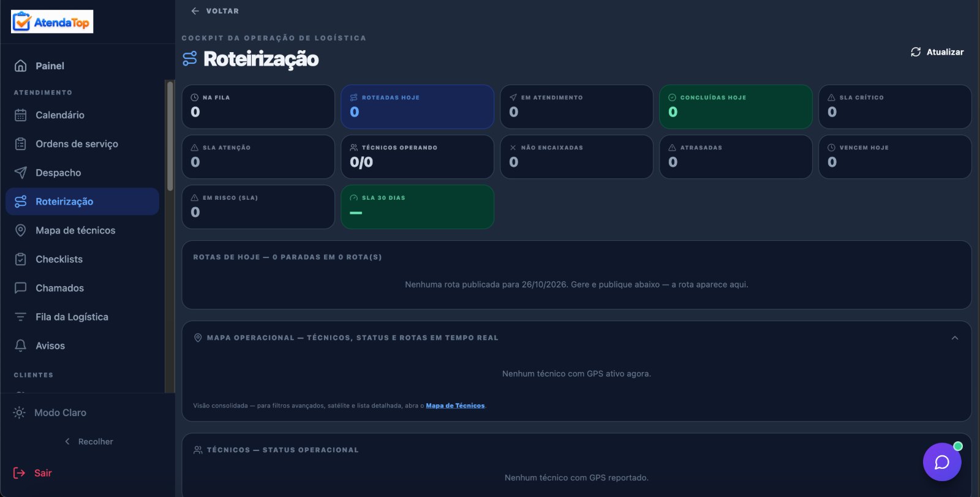Click 'Cockpit da operação de logística' subtitle
980x497 pixels.
pyautogui.click(x=274, y=38)
